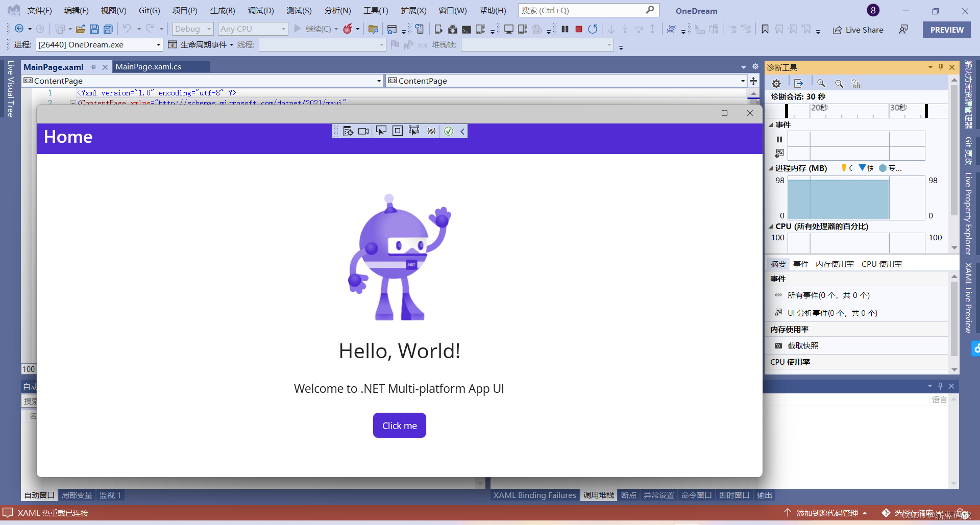
Task: Click the Binding Failures icon in app toolbar
Action: [432, 131]
